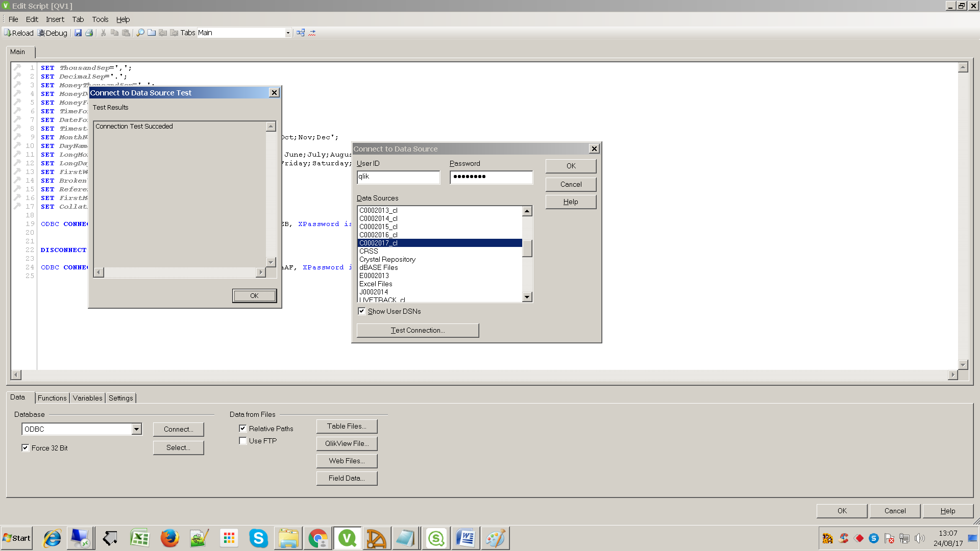Viewport: 980px width, 551px height.
Task: Open Qlik Sense from the taskbar
Action: pyautogui.click(x=436, y=538)
